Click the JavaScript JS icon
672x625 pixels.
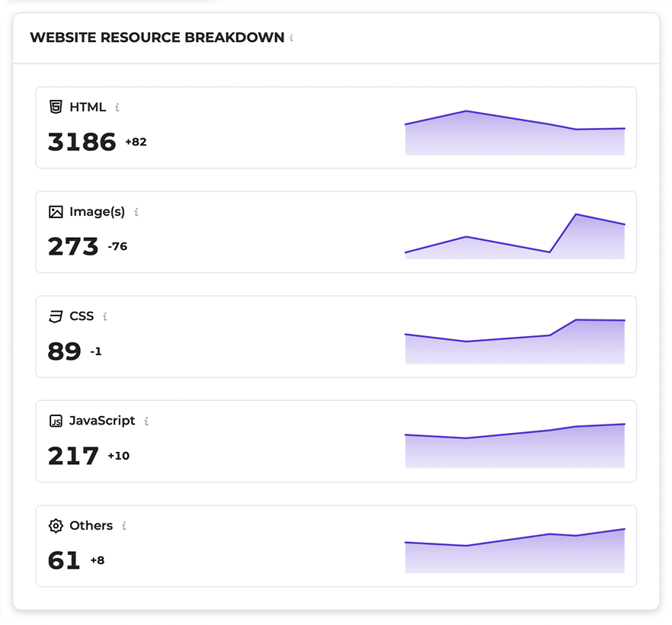coord(56,421)
